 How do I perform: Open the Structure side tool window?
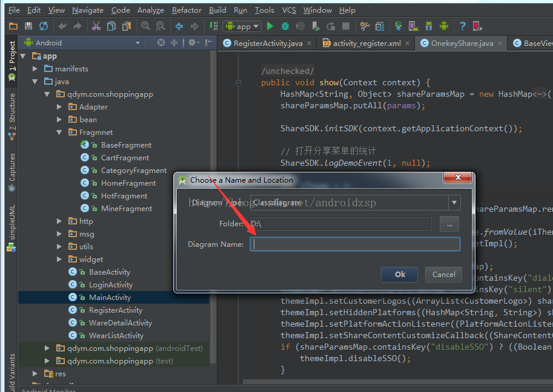point(12,117)
